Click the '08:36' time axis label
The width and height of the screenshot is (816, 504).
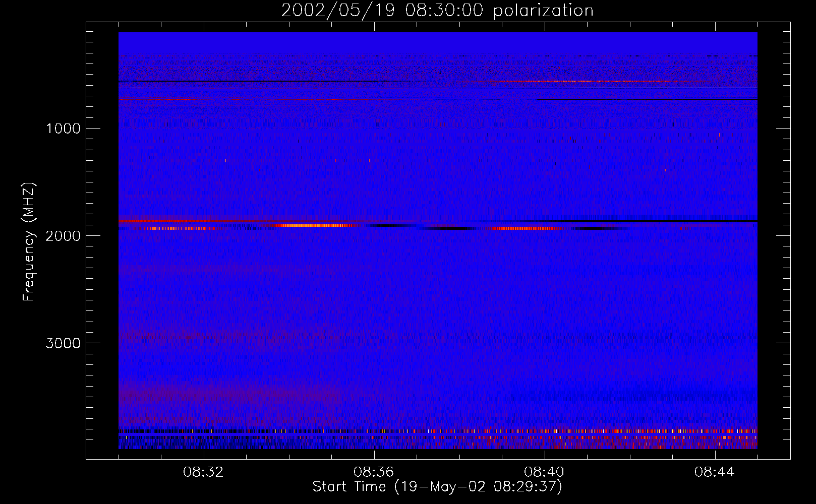click(x=374, y=472)
